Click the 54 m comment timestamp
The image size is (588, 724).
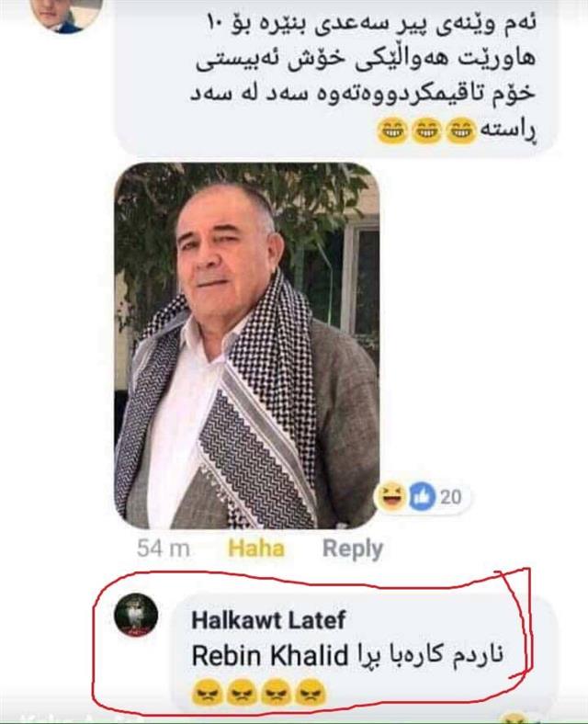pyautogui.click(x=164, y=549)
